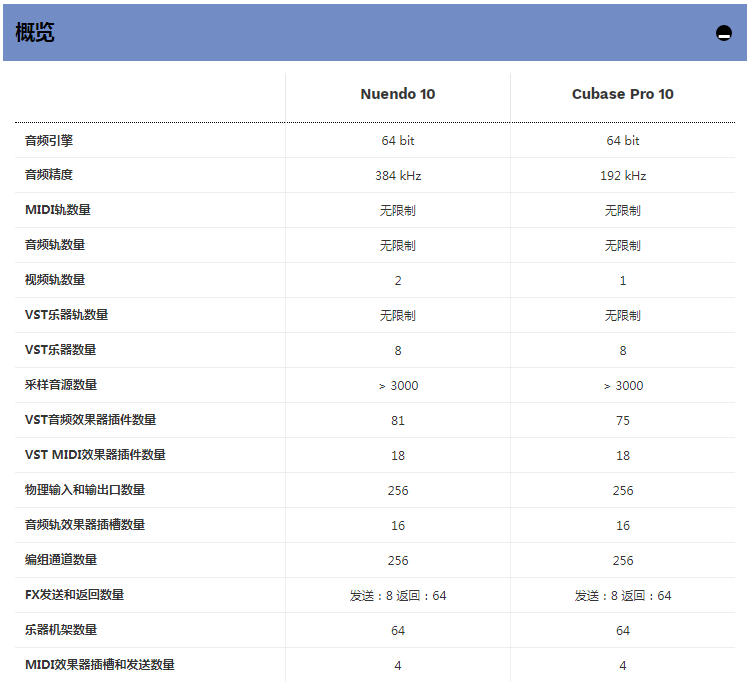The image size is (749, 694).
Task: Click Cubase's 4 in MIDI效果器插槽 row
Action: pyautogui.click(x=623, y=665)
